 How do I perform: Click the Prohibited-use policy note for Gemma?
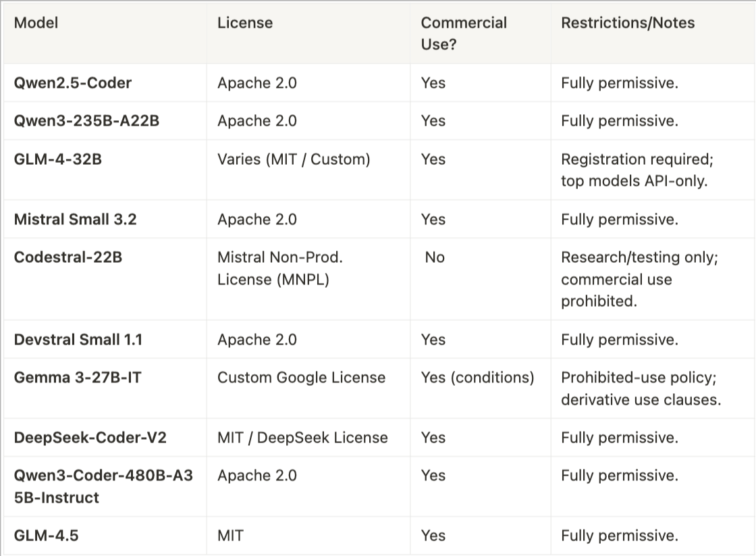(x=641, y=388)
